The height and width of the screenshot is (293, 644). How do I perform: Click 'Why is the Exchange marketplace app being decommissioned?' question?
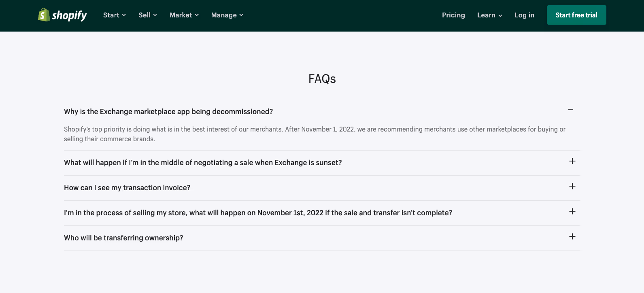(x=168, y=112)
